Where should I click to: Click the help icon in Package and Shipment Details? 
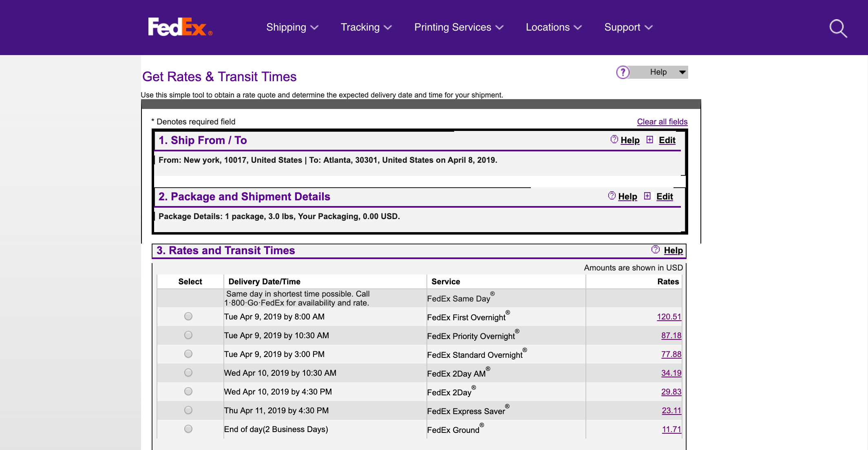click(612, 196)
